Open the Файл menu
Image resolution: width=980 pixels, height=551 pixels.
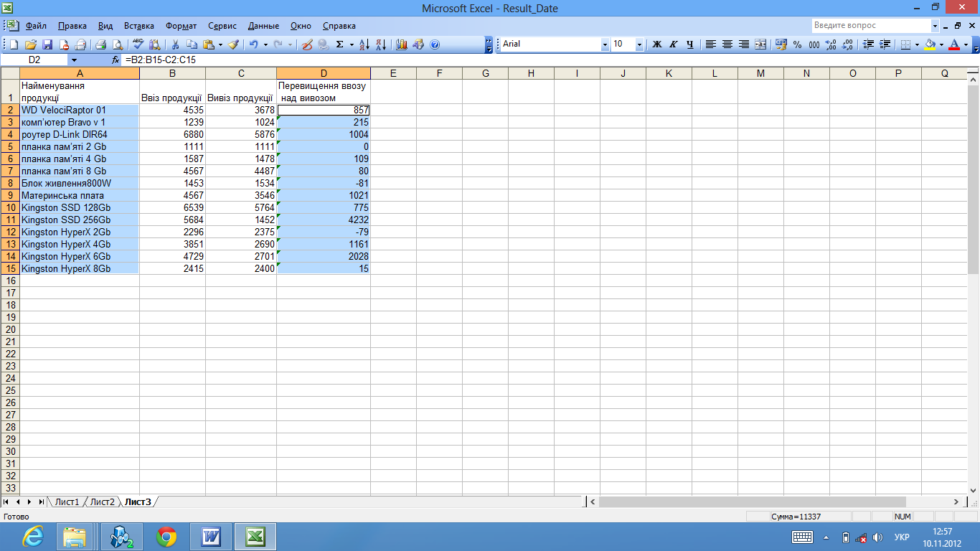click(x=36, y=26)
